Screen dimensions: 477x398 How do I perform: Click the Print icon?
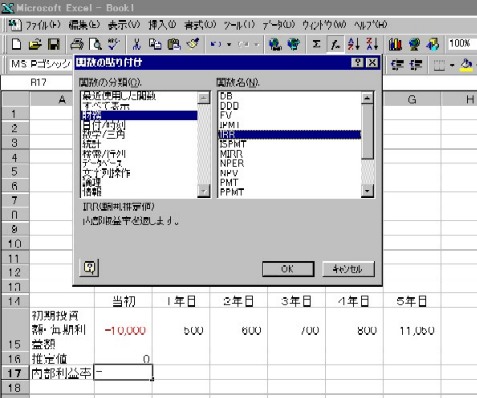77,44
